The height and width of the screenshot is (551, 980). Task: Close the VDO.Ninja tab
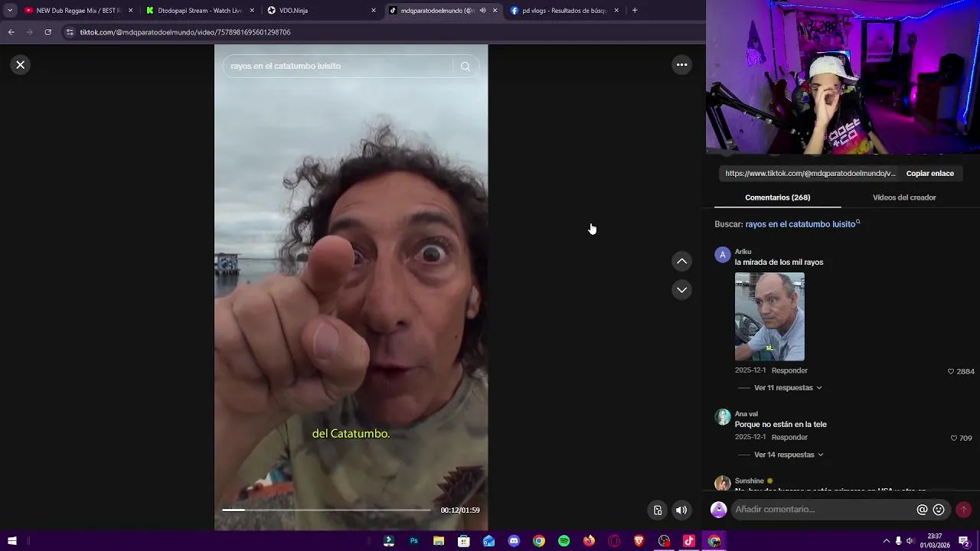[374, 11]
